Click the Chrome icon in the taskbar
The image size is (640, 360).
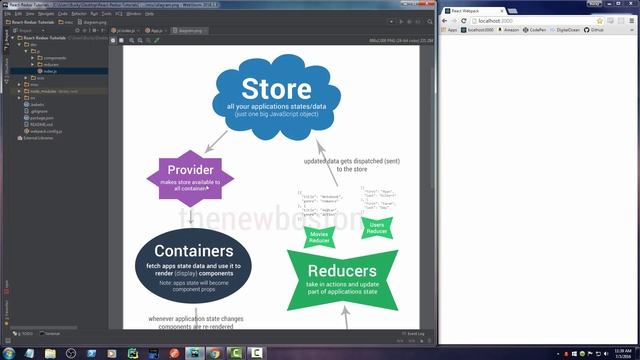[x=215, y=353]
